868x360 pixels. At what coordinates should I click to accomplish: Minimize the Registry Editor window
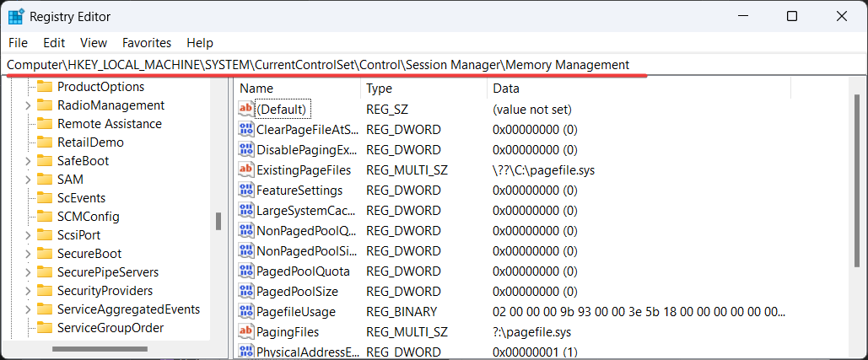coord(742,17)
